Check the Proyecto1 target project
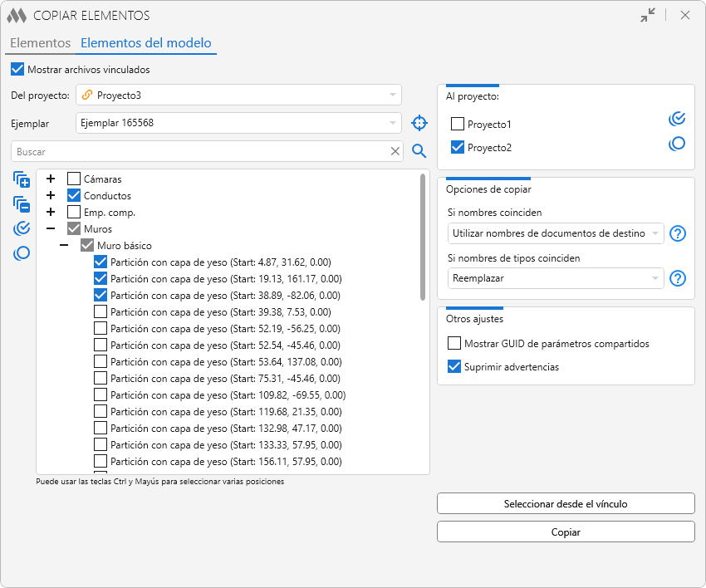 pos(458,125)
